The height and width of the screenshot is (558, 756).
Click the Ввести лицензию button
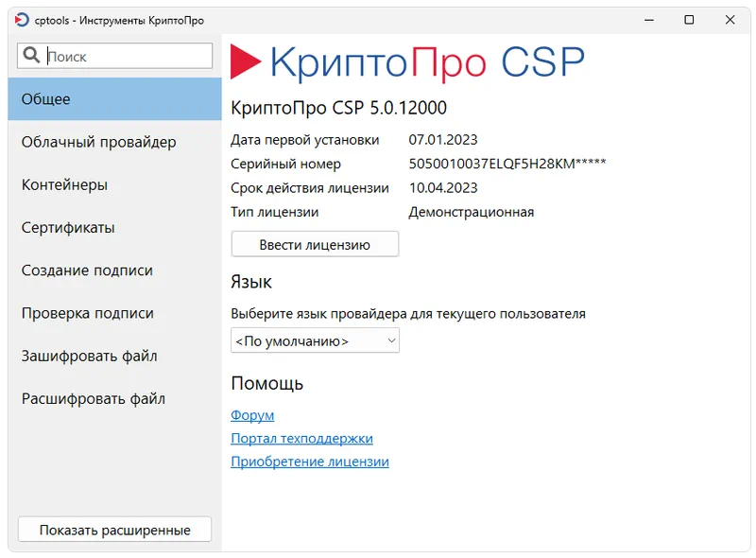tap(315, 244)
